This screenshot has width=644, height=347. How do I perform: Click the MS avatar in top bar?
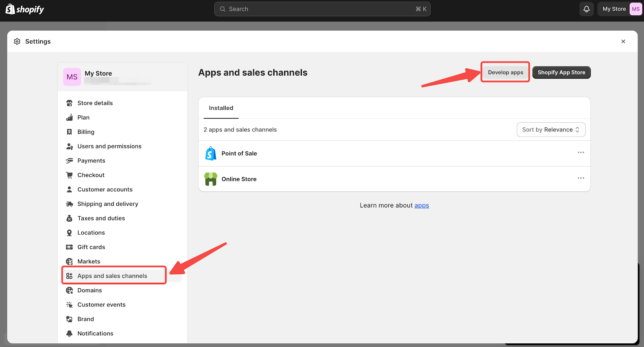pyautogui.click(x=636, y=9)
